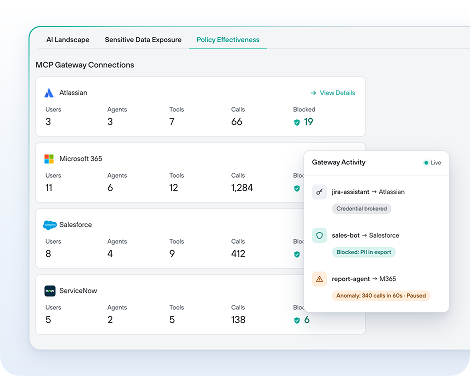Click ServiceNow Blocked count 6
Image resolution: width=470 pixels, height=376 pixels.
click(x=307, y=320)
